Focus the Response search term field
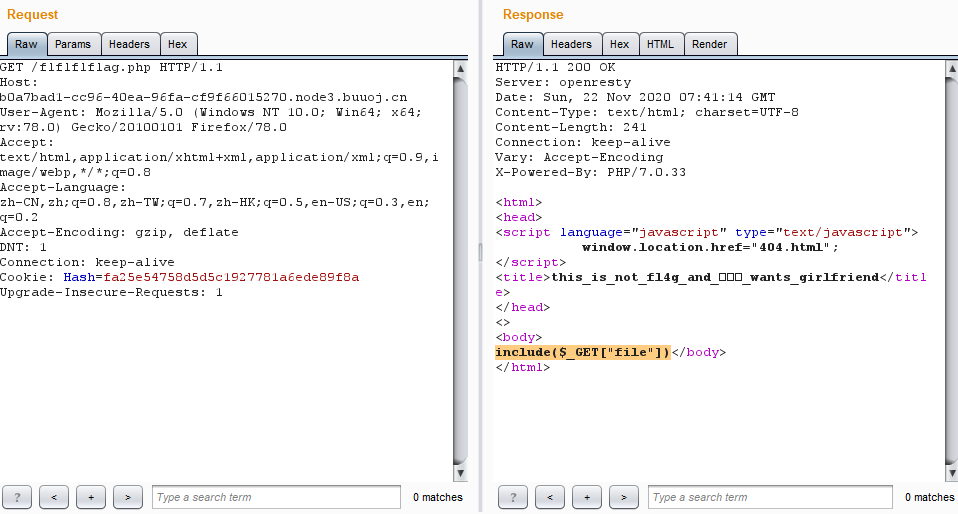 770,497
